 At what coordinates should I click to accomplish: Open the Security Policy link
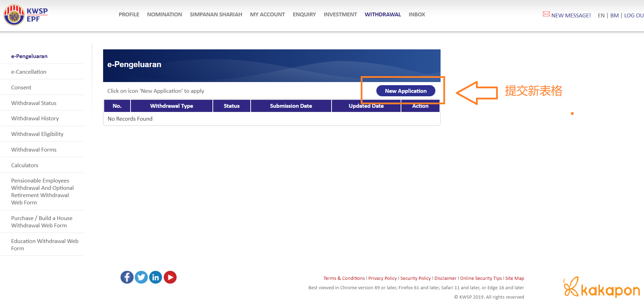click(x=416, y=278)
